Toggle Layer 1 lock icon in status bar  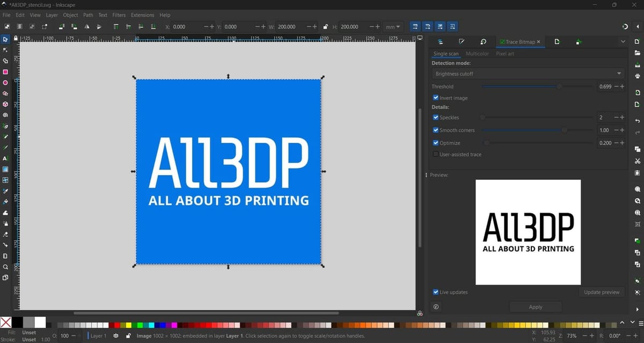128,335
